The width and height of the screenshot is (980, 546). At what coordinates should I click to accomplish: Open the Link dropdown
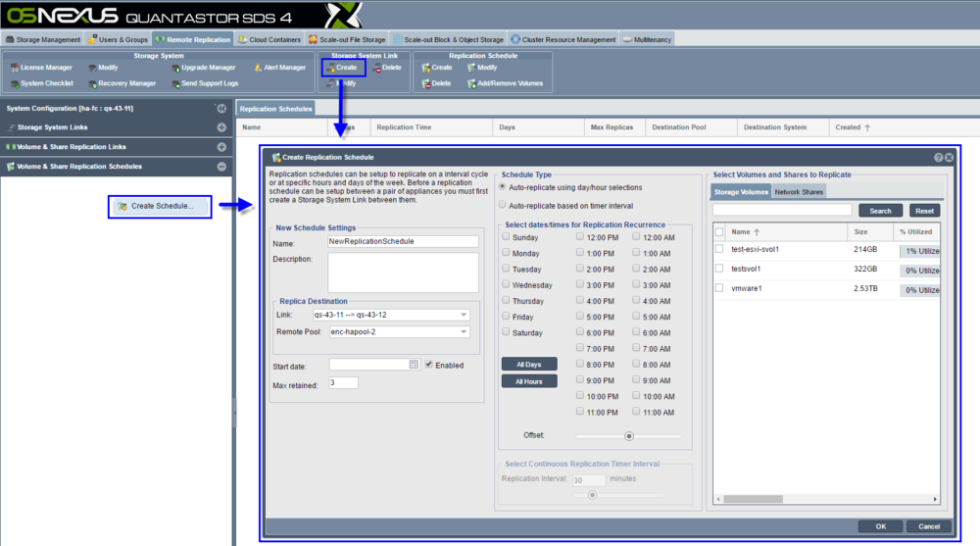[464, 315]
